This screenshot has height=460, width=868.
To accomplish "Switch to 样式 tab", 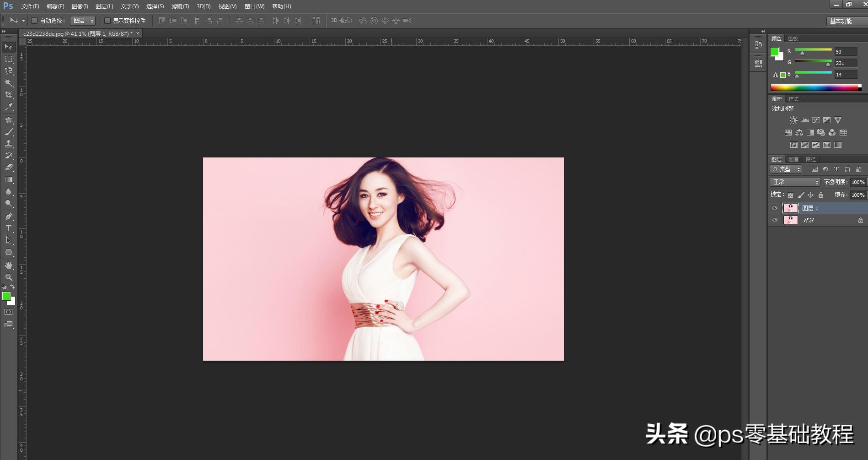I will click(x=793, y=99).
